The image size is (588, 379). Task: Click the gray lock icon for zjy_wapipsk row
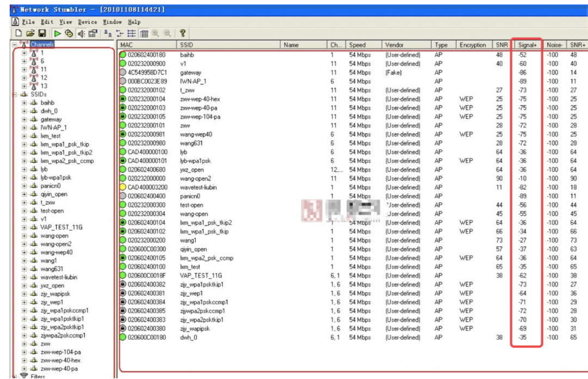(x=122, y=328)
